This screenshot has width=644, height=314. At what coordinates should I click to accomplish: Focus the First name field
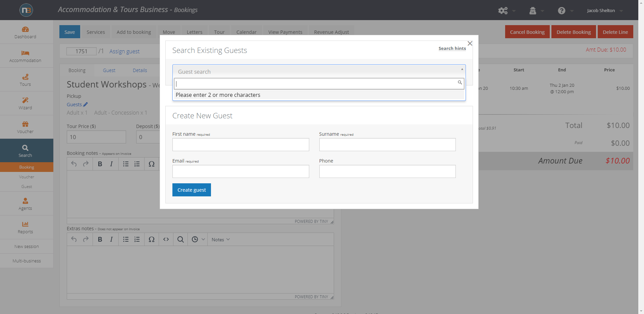pos(241,144)
